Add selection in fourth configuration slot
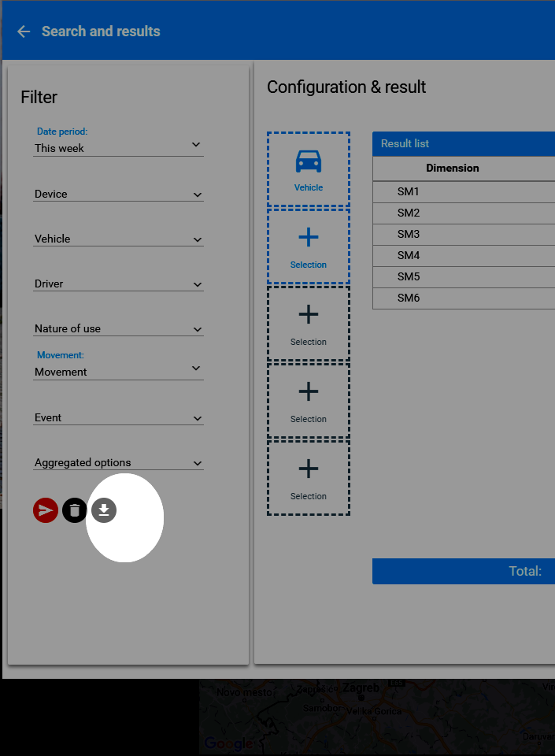The height and width of the screenshot is (756, 555). pos(309,401)
